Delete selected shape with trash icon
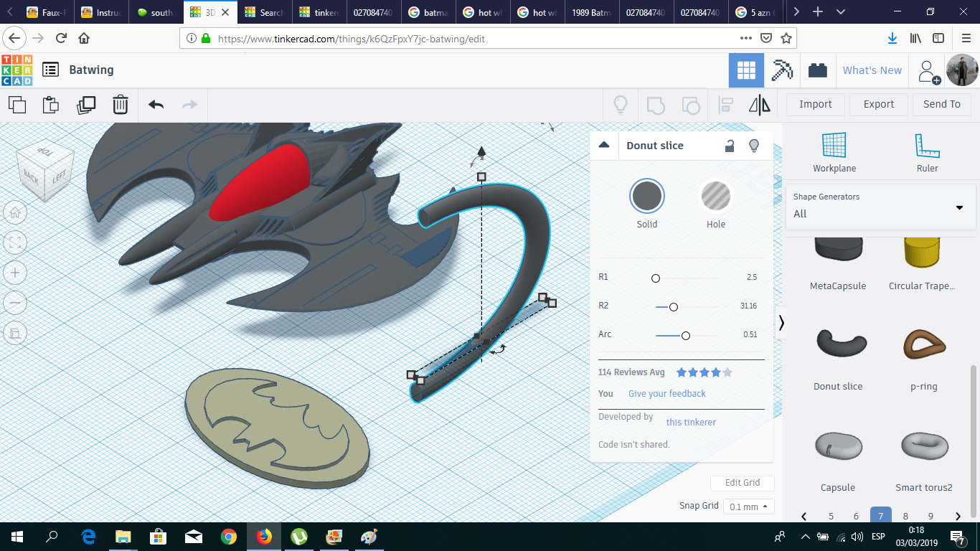This screenshot has height=551, width=980. click(121, 105)
